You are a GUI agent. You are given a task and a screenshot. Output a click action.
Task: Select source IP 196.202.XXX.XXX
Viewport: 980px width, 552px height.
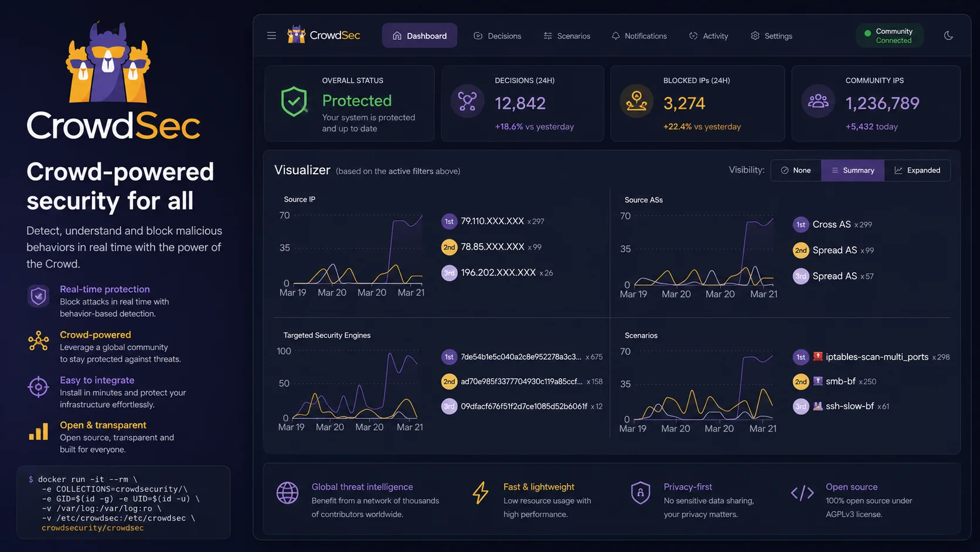tap(498, 273)
